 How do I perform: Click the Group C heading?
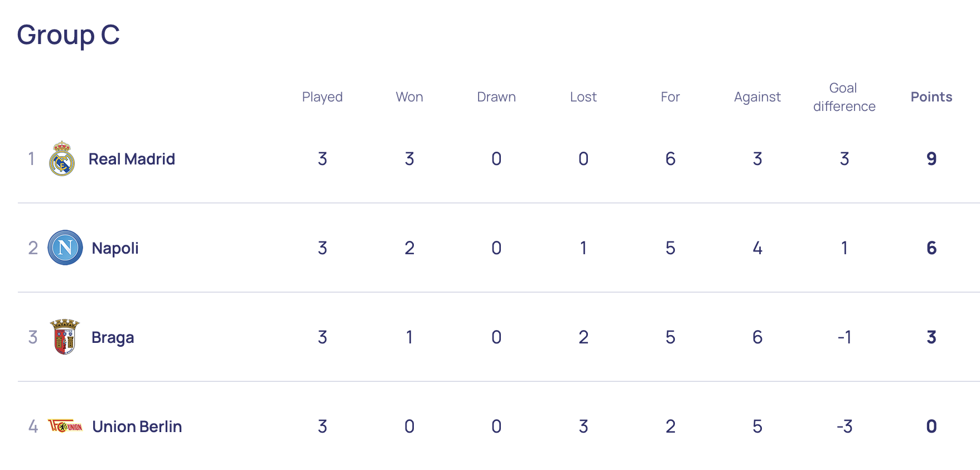tap(68, 35)
